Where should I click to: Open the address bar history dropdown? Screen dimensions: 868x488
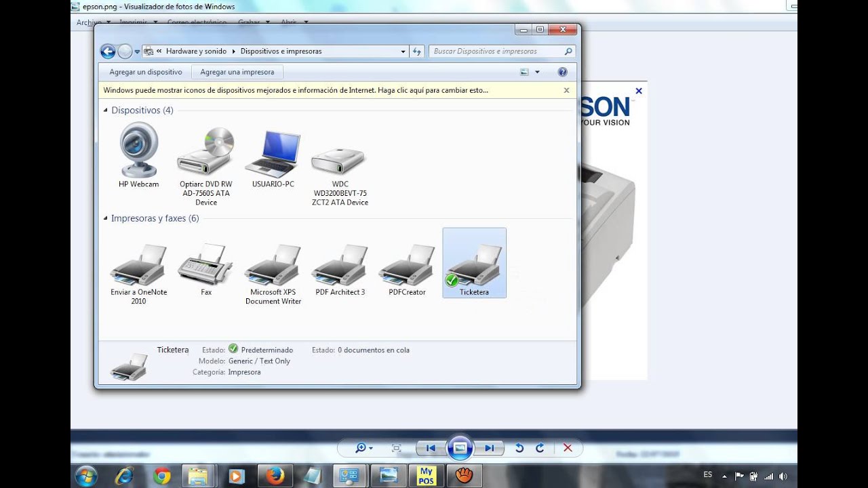point(403,52)
